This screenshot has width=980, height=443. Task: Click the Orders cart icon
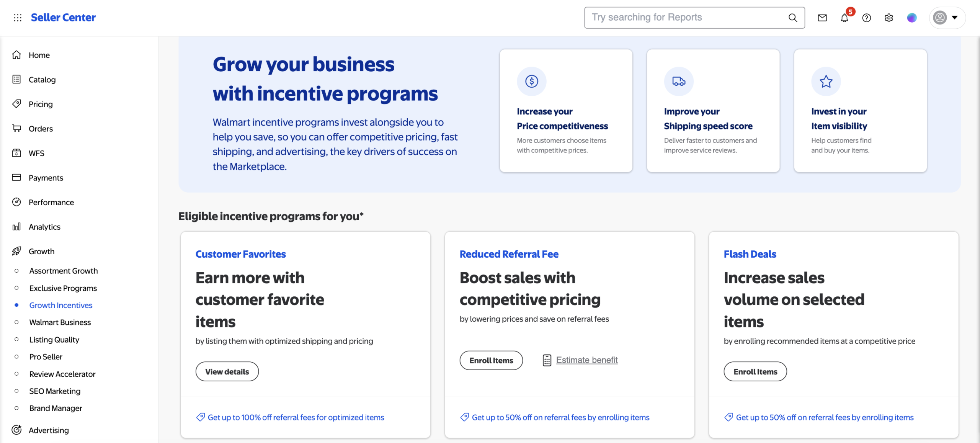point(16,128)
